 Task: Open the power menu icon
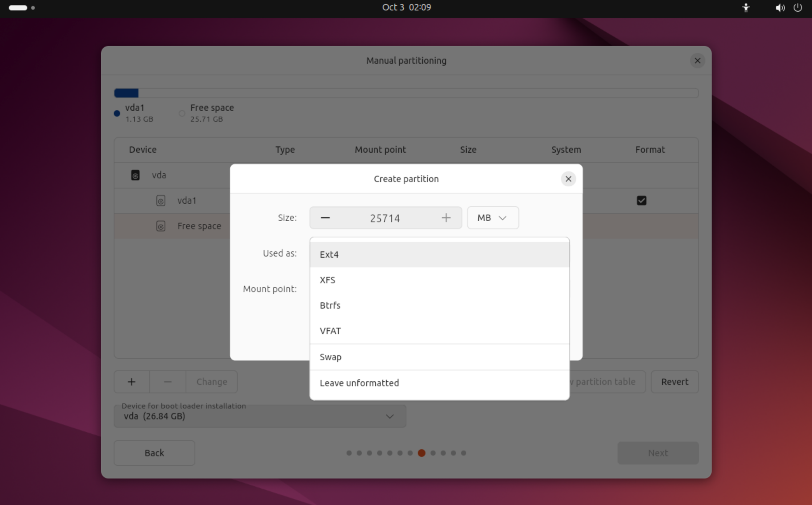coord(797,8)
